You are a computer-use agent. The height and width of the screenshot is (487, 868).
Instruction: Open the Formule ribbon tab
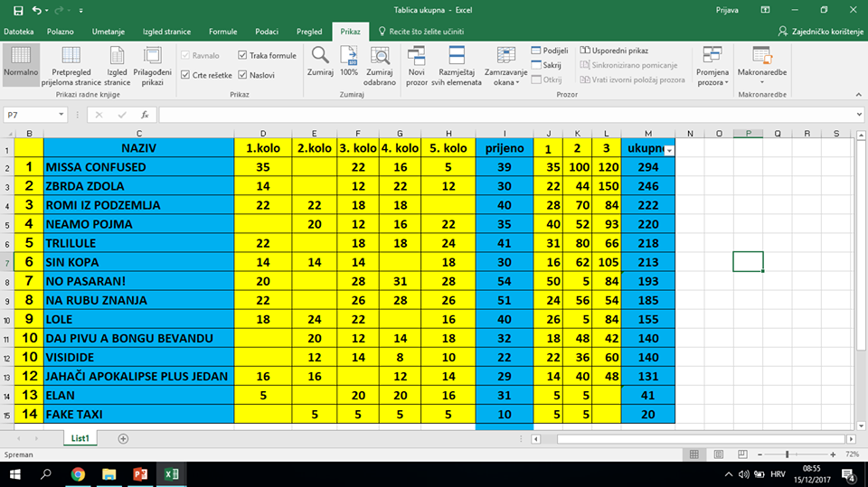[x=222, y=32]
